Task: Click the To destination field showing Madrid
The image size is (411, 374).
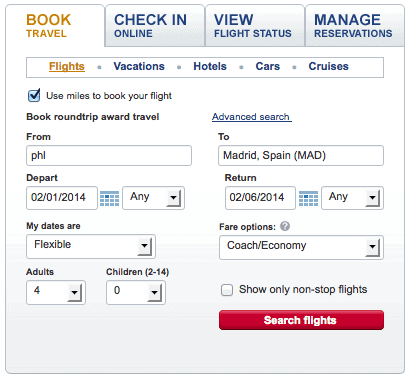Action: (x=301, y=155)
